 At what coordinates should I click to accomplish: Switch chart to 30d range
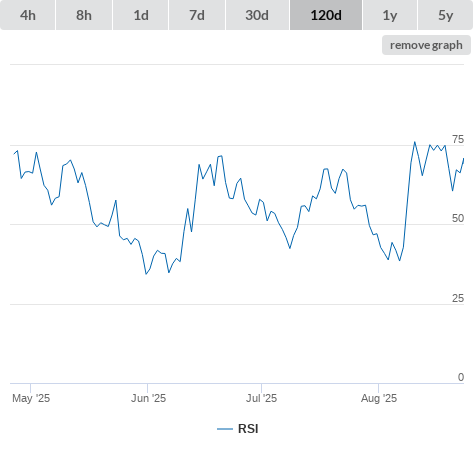[x=257, y=15]
